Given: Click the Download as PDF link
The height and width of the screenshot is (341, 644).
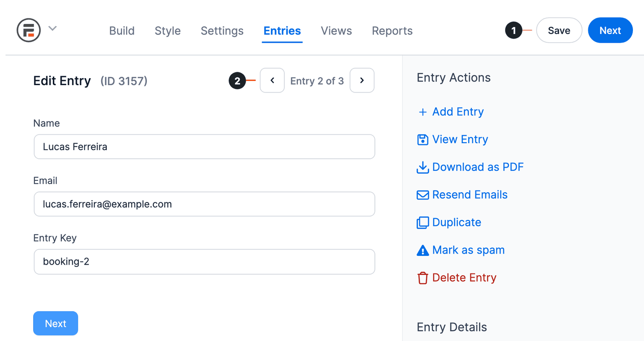Looking at the screenshot, I should click(478, 167).
